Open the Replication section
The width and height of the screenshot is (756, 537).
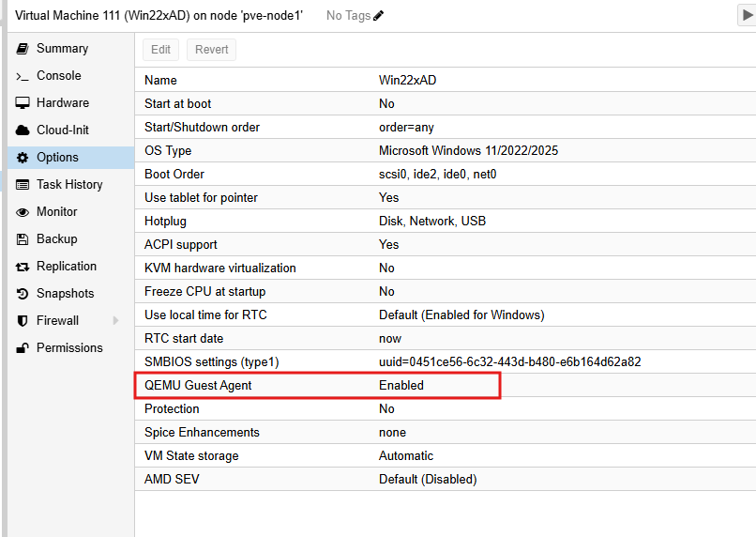(x=66, y=267)
